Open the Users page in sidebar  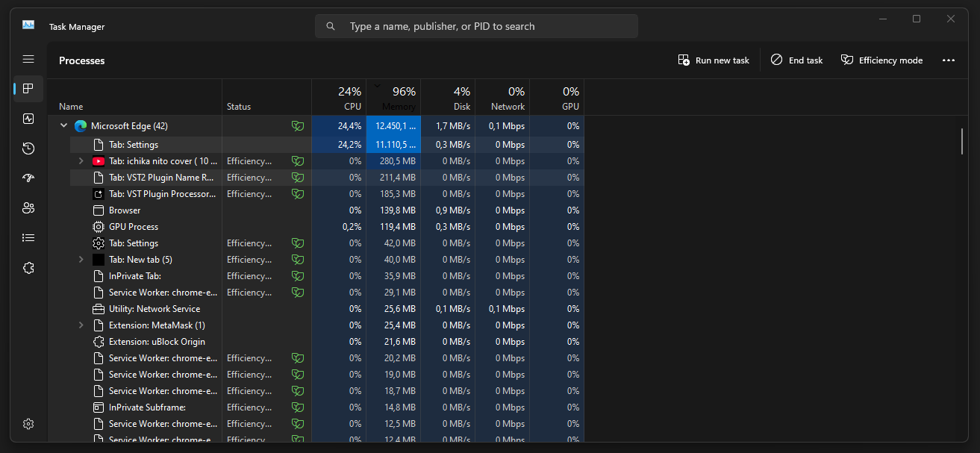coord(28,208)
